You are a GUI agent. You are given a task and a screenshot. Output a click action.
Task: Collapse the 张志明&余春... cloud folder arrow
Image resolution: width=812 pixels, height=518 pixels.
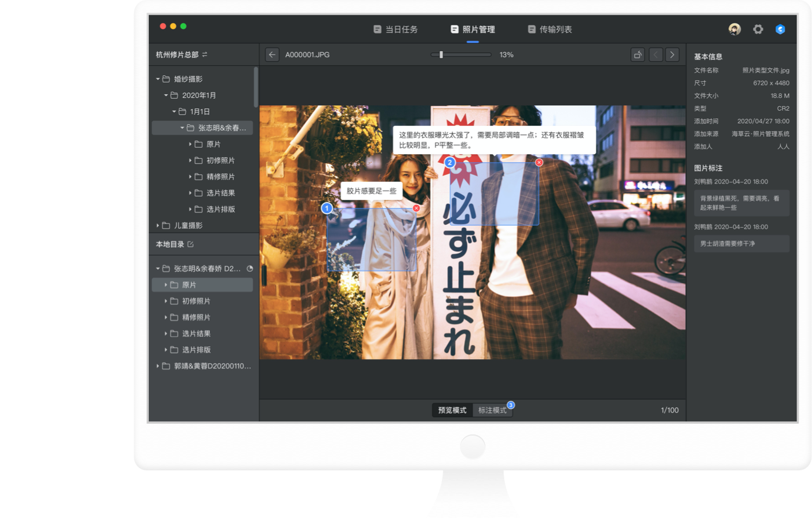[182, 128]
